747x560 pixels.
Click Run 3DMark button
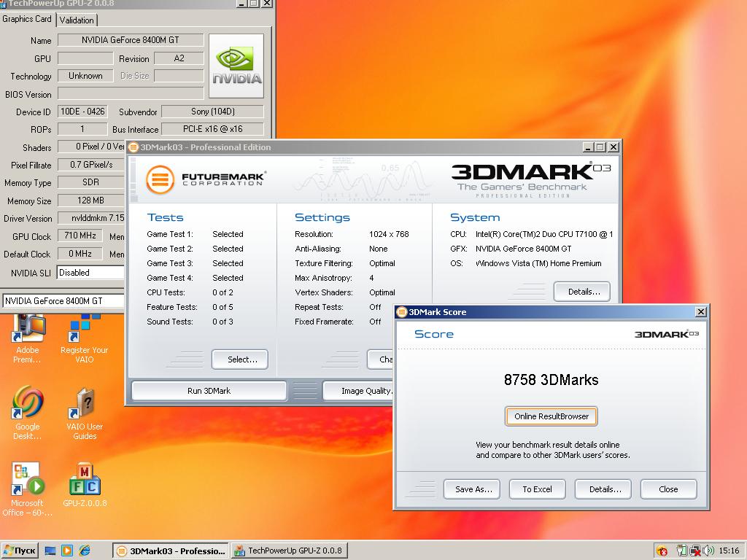[x=209, y=391]
